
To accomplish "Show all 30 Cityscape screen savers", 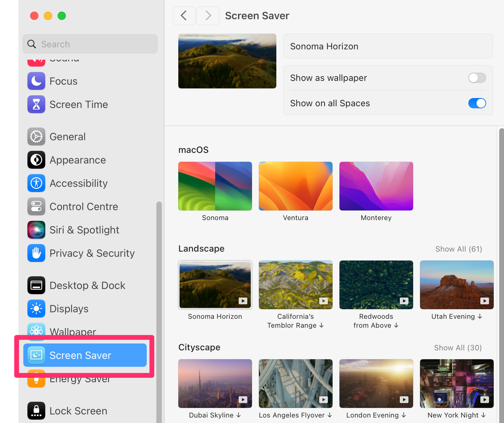I will pyautogui.click(x=458, y=348).
